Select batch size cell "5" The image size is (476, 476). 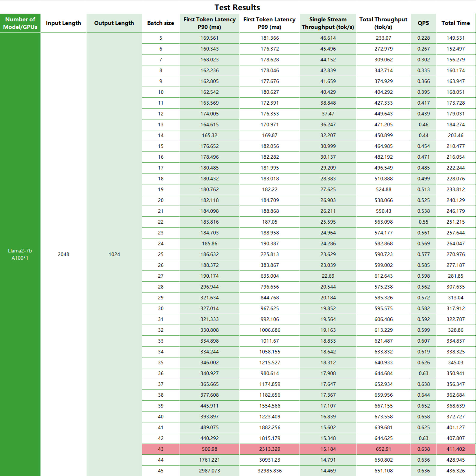(161, 38)
